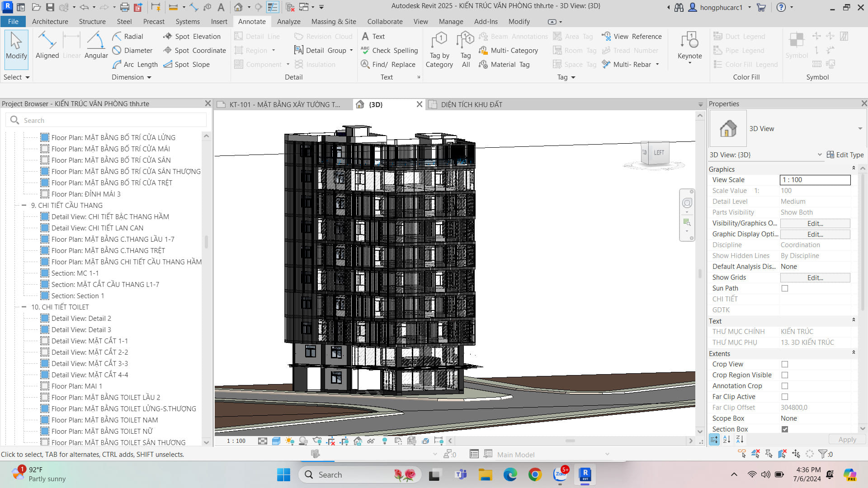868x488 pixels.
Task: Click Edit for Show Grids
Action: tap(815, 277)
